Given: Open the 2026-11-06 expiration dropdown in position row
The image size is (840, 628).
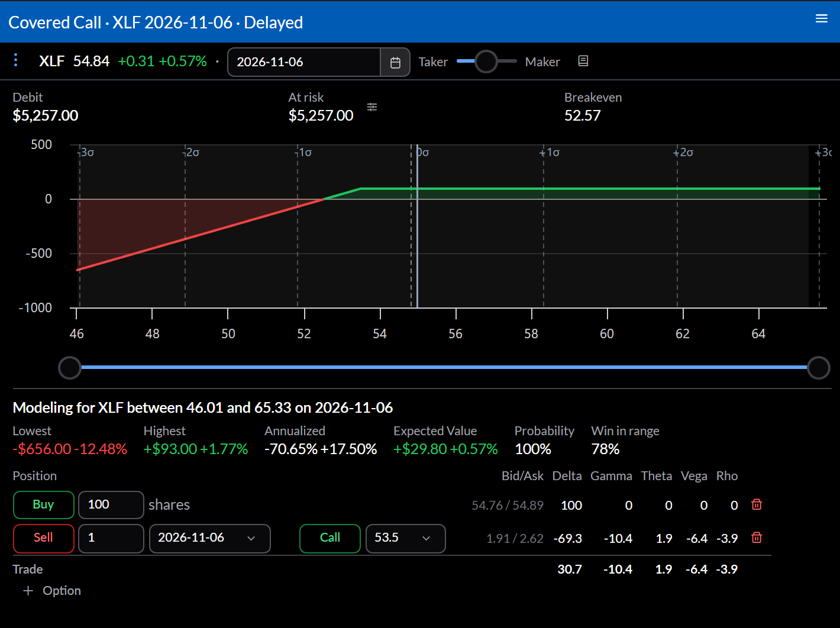Looking at the screenshot, I should 210,538.
